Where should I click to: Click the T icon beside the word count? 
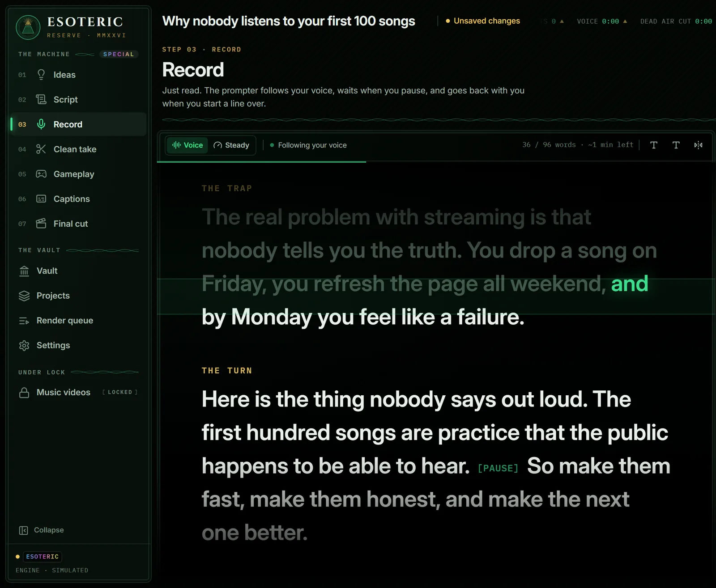654,145
